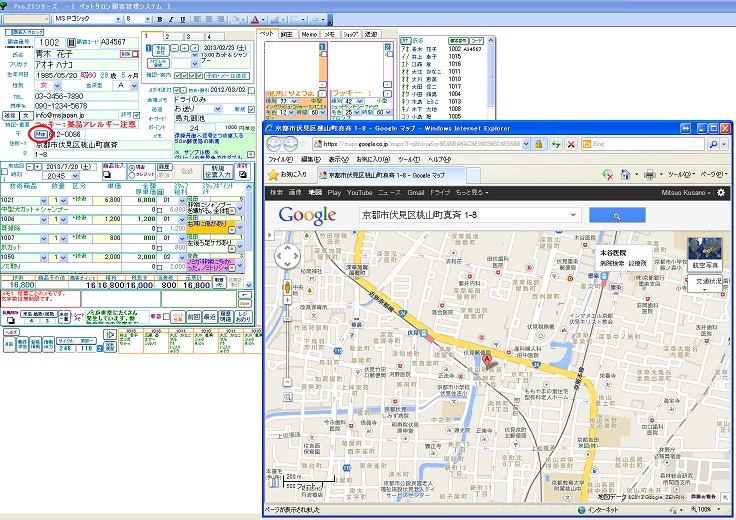Image resolution: width=736 pixels, height=520 pixels.
Task: Select the ペット tab in the pet panel
Action: 266,34
